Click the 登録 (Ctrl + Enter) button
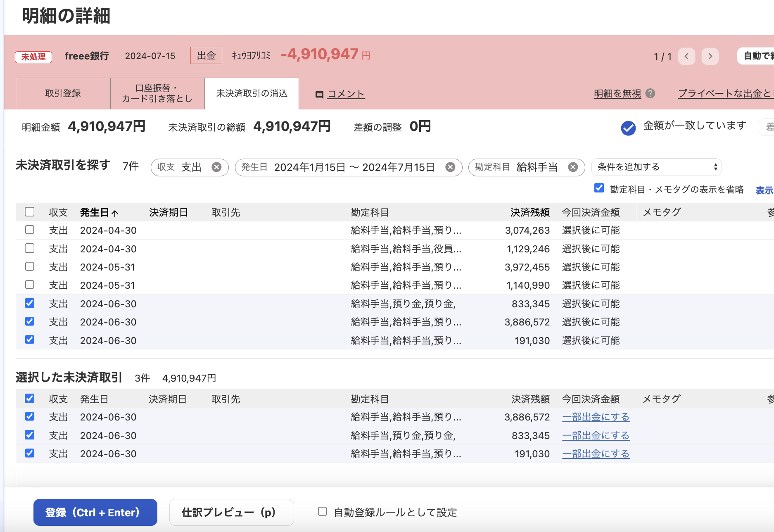774x532 pixels. [95, 513]
